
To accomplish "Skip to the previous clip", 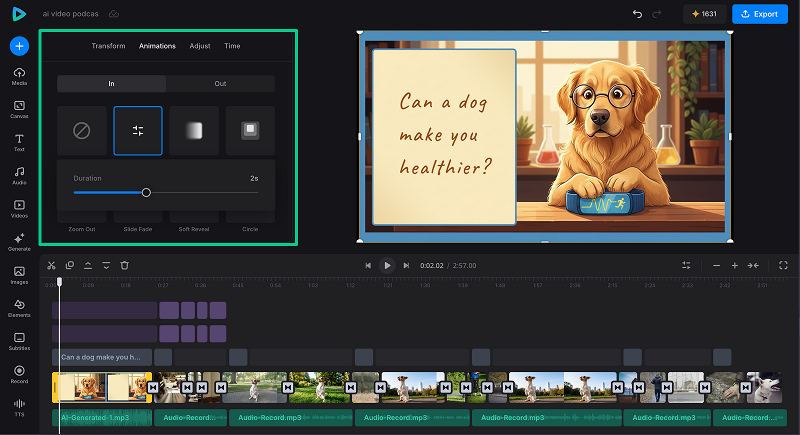I will 368,265.
